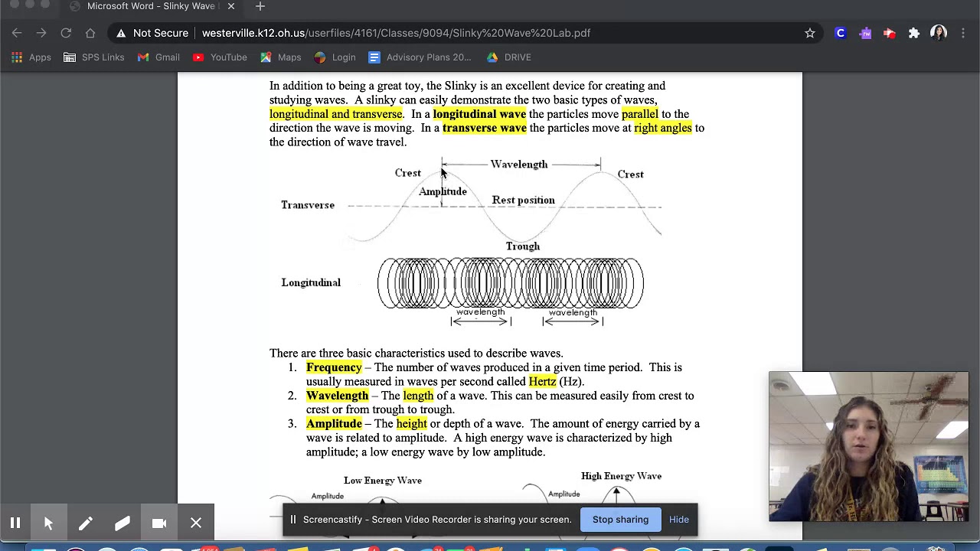Click the highlighted word length
980x551 pixels.
click(418, 396)
